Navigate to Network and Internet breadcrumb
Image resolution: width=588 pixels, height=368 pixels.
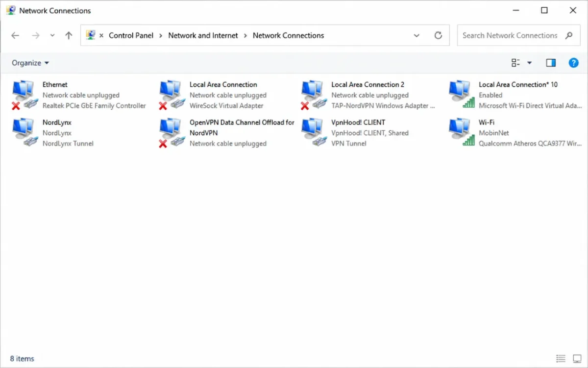pyautogui.click(x=203, y=35)
